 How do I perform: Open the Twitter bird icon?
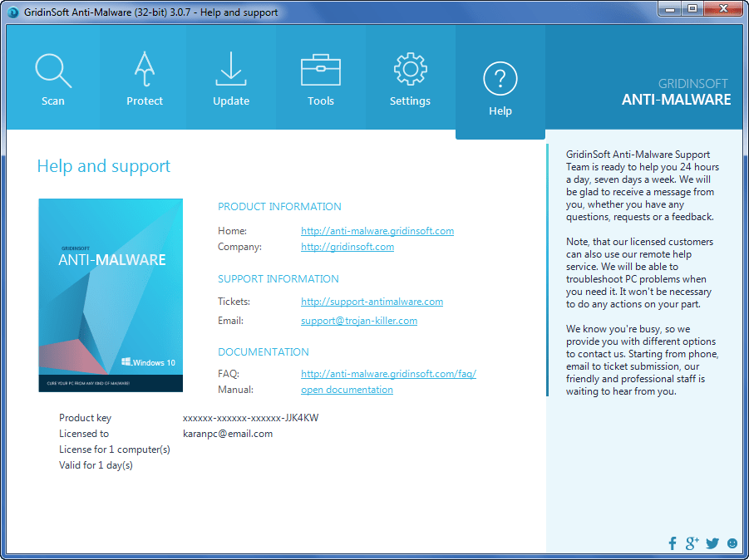pyautogui.click(x=712, y=543)
